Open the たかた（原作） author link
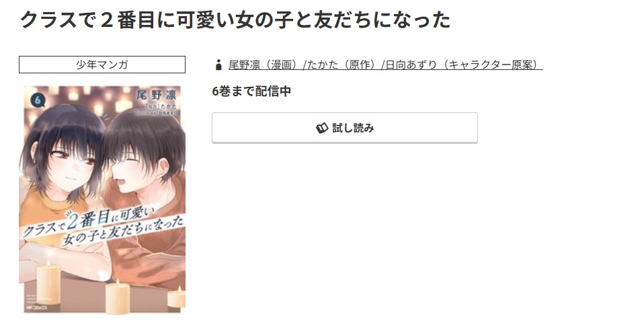Screen dimensions: 644x333 coord(341,65)
